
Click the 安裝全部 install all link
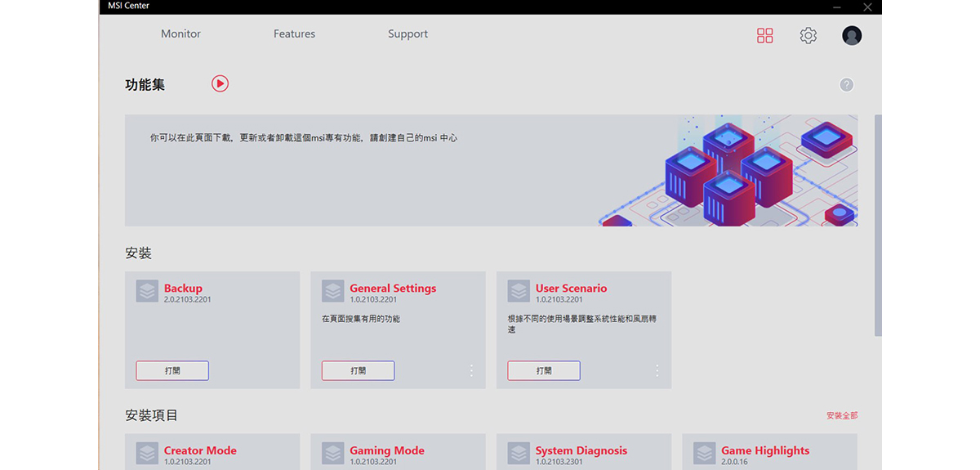[x=842, y=416]
